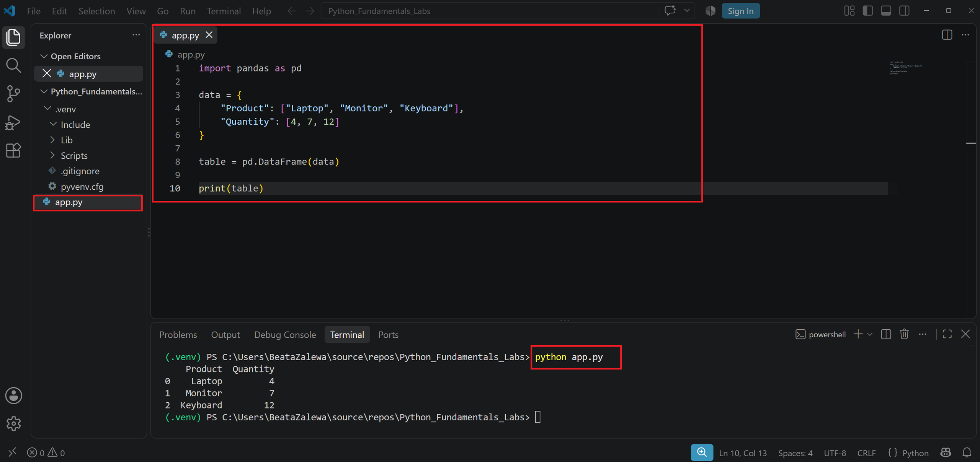The height and width of the screenshot is (462, 980).
Task: Open the Accounts menu icon
Action: click(13, 395)
